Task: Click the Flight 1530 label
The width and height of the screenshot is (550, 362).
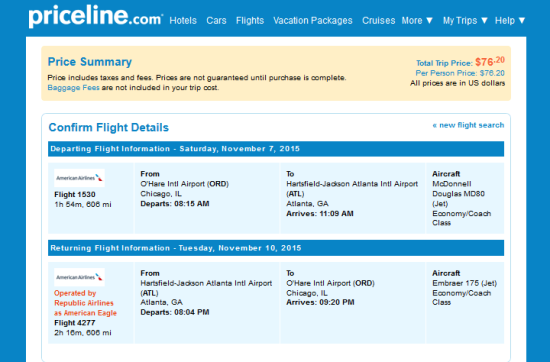Action: pos(75,194)
